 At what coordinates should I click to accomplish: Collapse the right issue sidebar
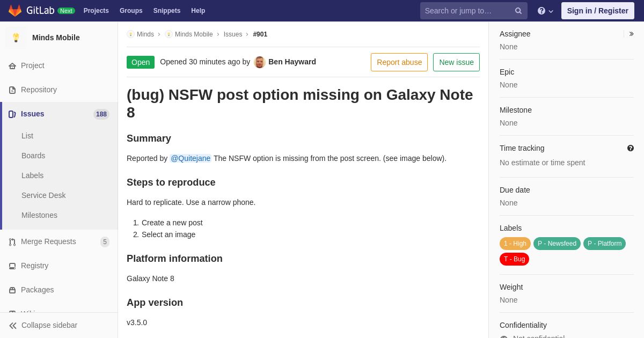pos(631,34)
